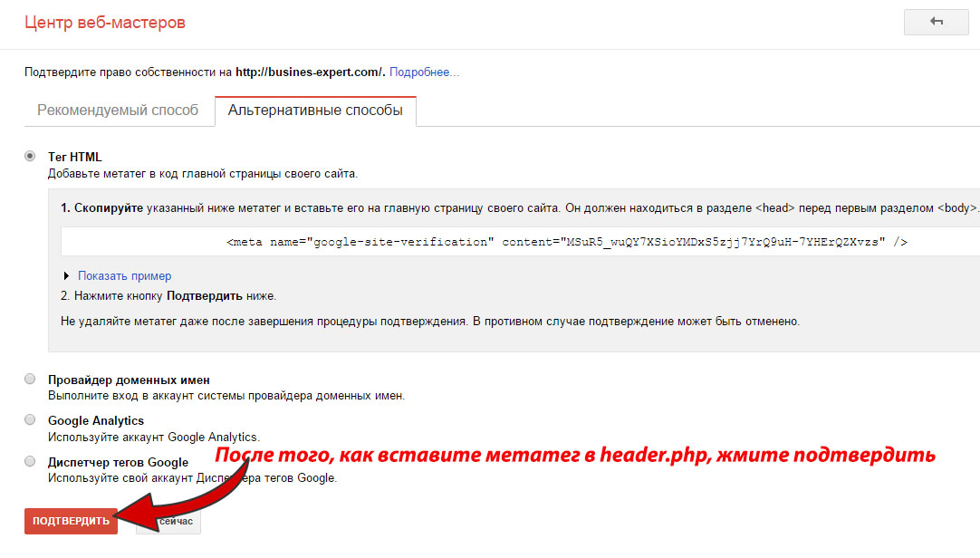Image resolution: width=980 pixels, height=558 pixels.
Task: Click the Используйте аккаунт Google Analytics description
Action: coord(154,437)
